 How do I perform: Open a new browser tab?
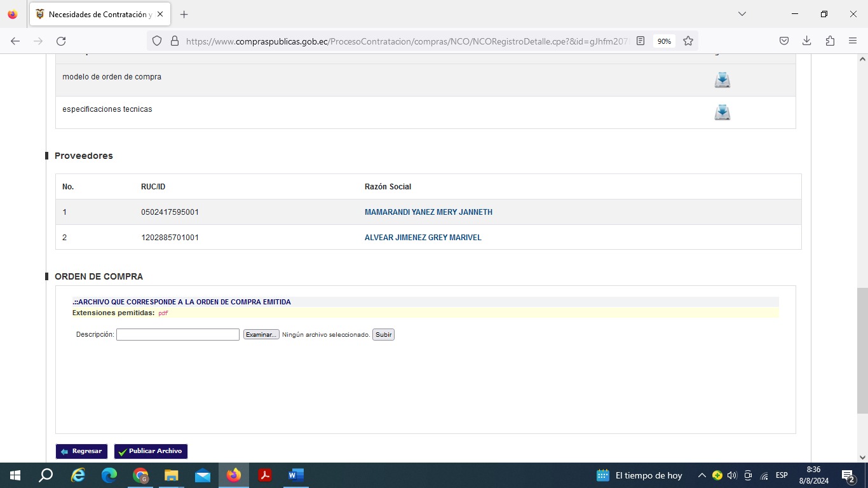coord(184,14)
